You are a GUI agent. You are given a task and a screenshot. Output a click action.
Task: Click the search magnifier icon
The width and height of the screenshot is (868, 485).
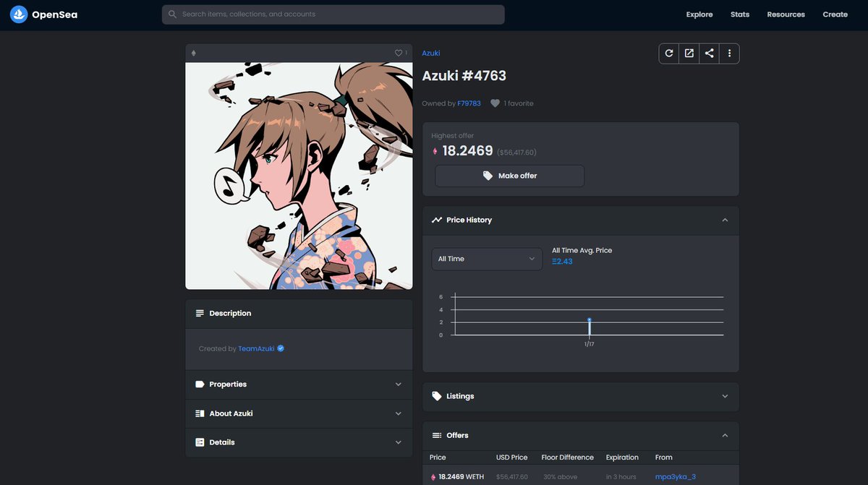[172, 14]
